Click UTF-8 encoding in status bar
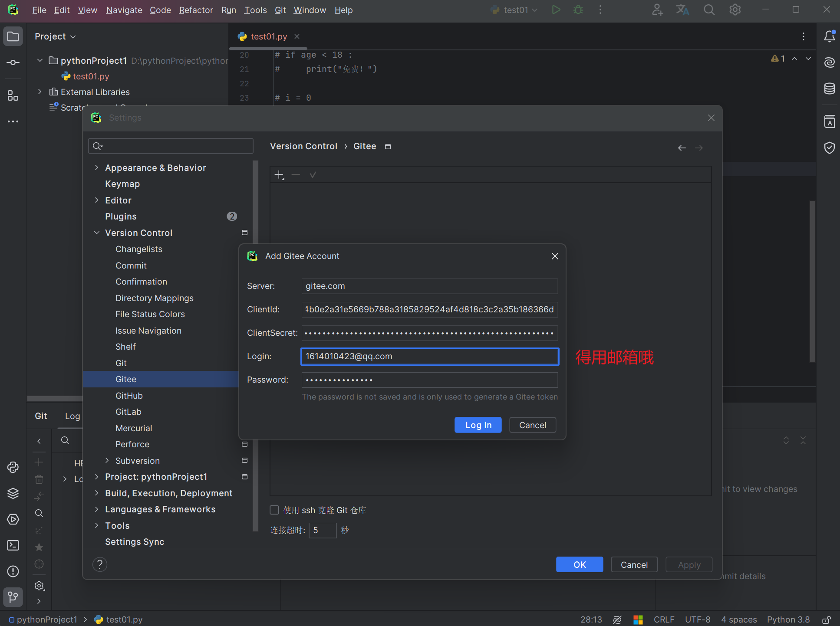 coord(698,619)
